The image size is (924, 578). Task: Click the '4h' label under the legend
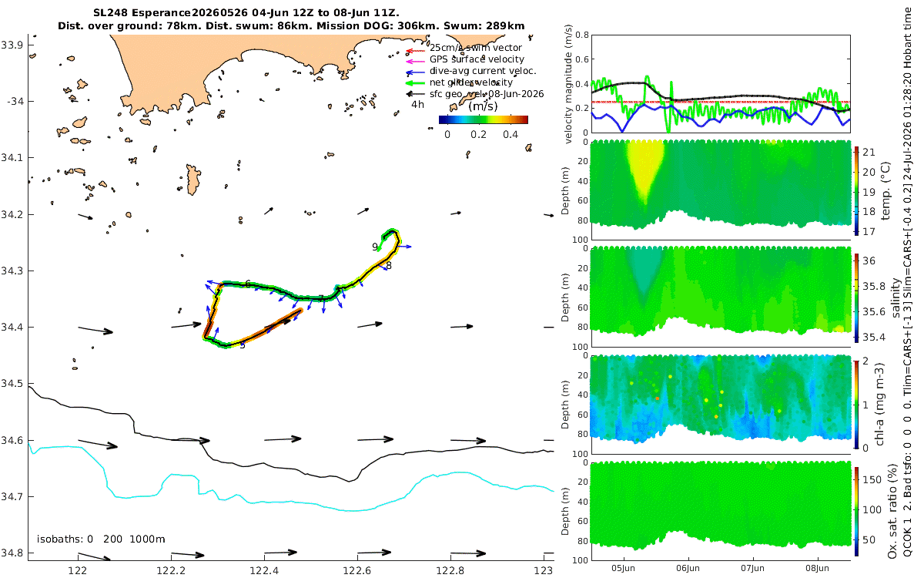point(417,104)
